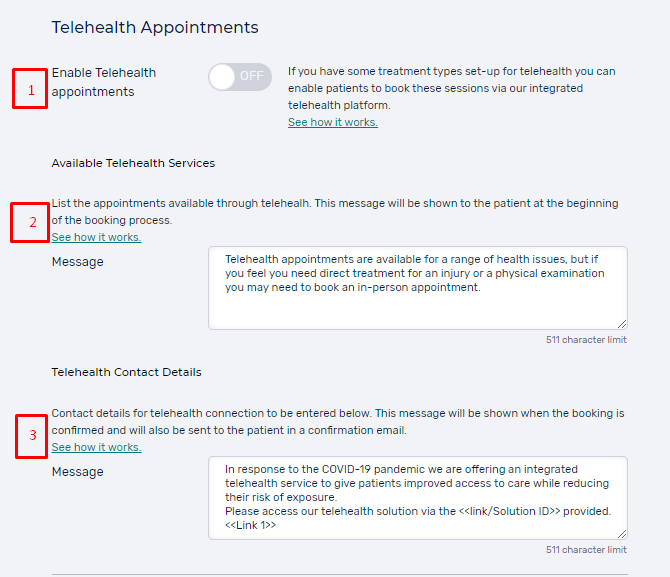Screen dimensions: 670x577
Task: Click into the Telehealth Contact Details message box
Action: (417, 497)
